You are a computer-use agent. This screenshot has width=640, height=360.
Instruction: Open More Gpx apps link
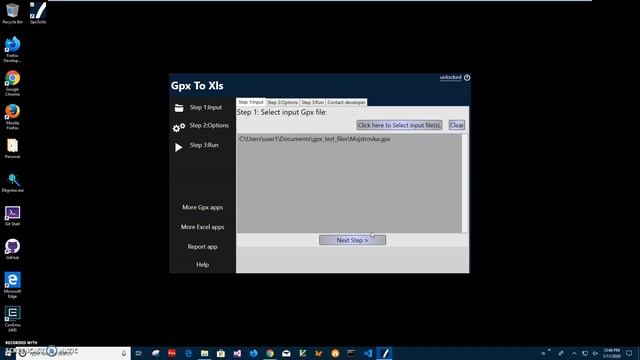[x=202, y=207]
